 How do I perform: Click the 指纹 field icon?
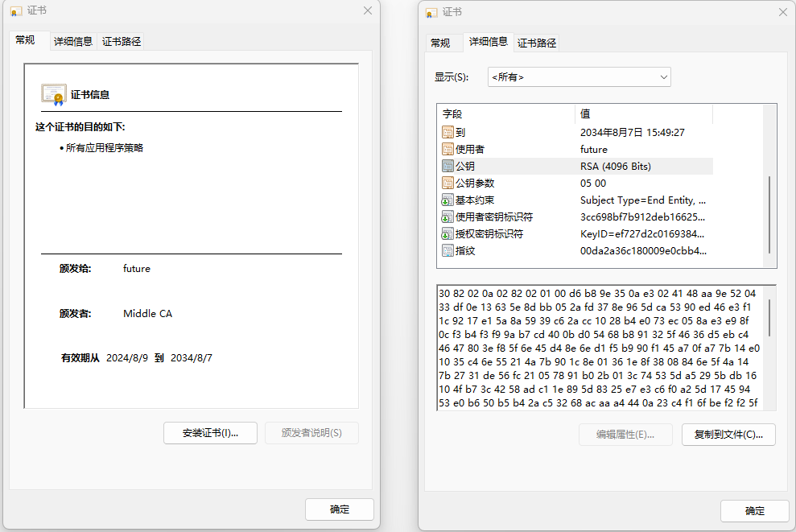[447, 250]
